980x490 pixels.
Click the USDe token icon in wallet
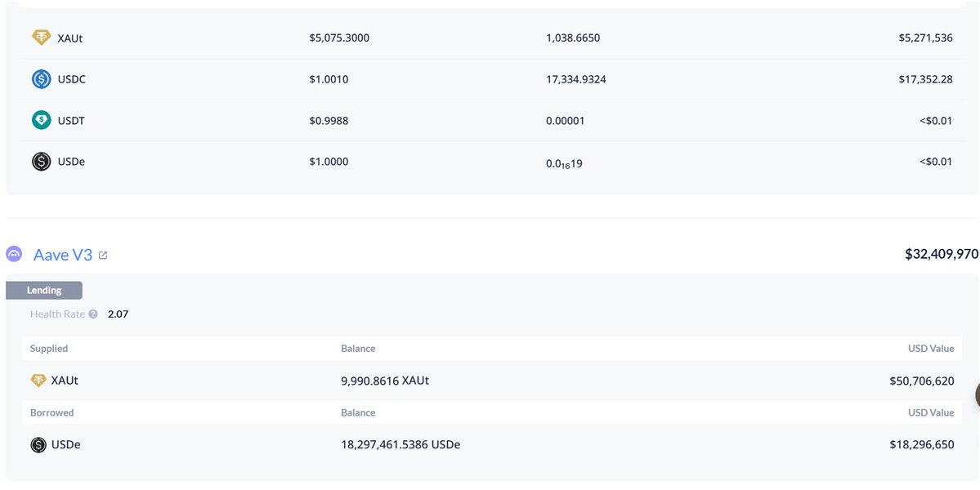(x=41, y=162)
